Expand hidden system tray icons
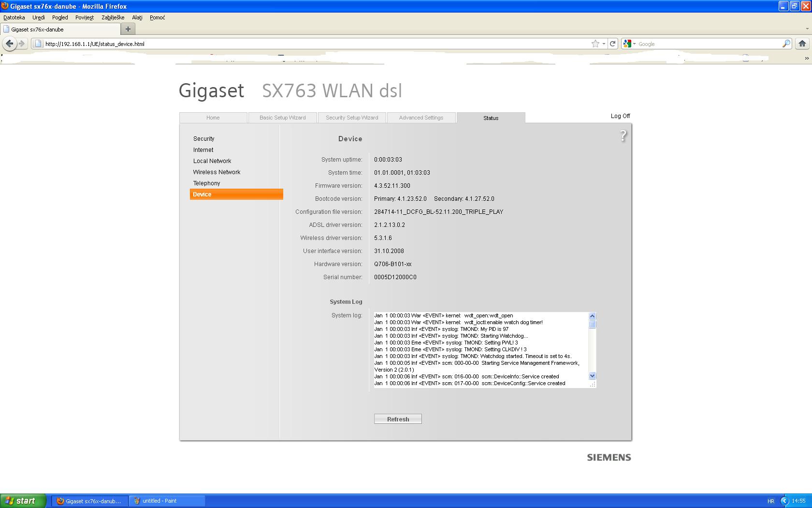This screenshot has height=508, width=812. (784, 501)
